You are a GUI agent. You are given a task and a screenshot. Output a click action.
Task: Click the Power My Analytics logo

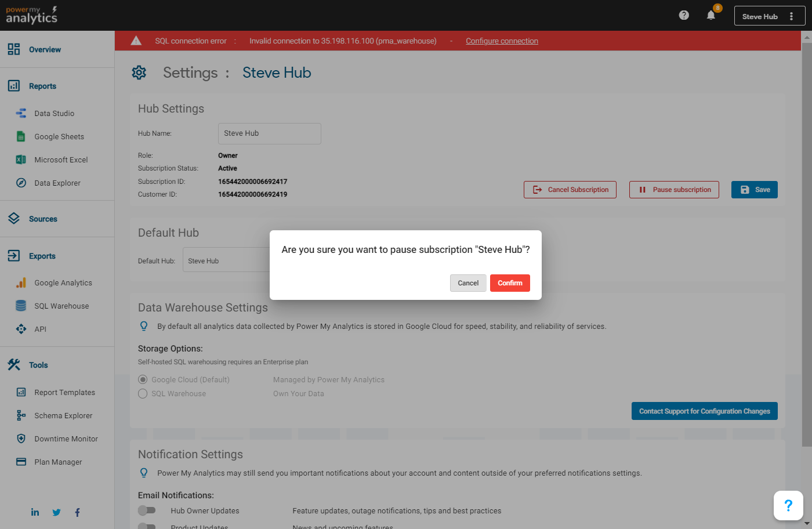32,15
